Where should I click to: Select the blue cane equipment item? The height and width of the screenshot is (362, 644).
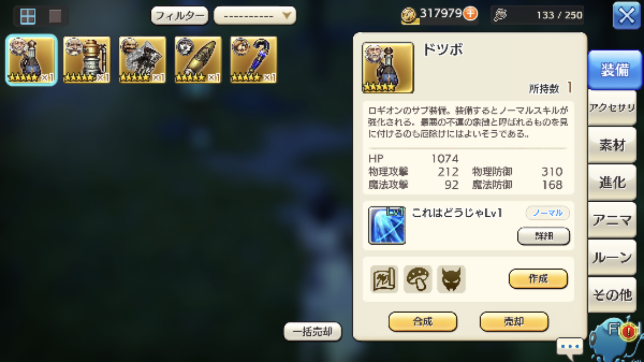click(253, 60)
